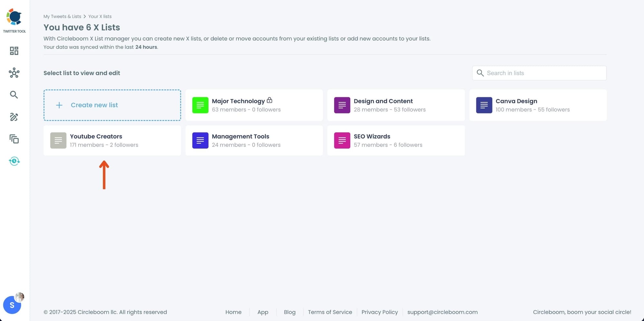This screenshot has width=644, height=321.
Task: Open the dashboard grid icon in sidebar
Action: [x=14, y=51]
